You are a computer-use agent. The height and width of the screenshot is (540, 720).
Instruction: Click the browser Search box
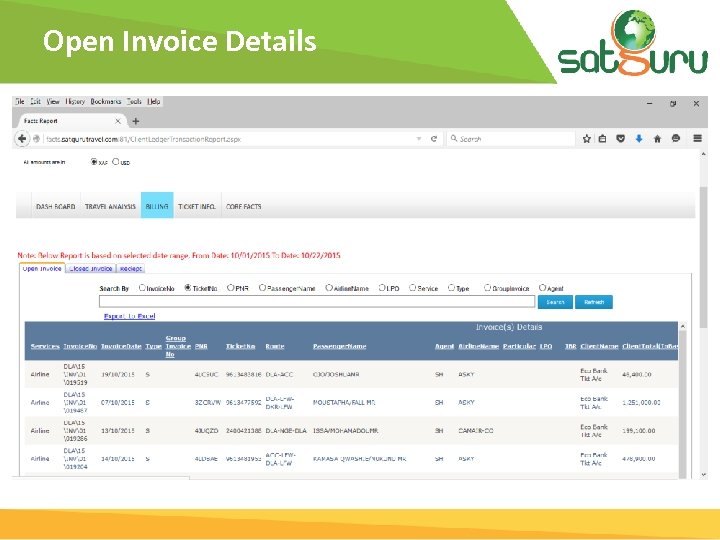coord(511,139)
